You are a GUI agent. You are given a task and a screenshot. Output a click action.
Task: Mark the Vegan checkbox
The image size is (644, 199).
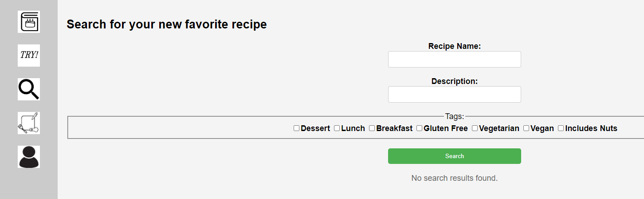pos(526,128)
